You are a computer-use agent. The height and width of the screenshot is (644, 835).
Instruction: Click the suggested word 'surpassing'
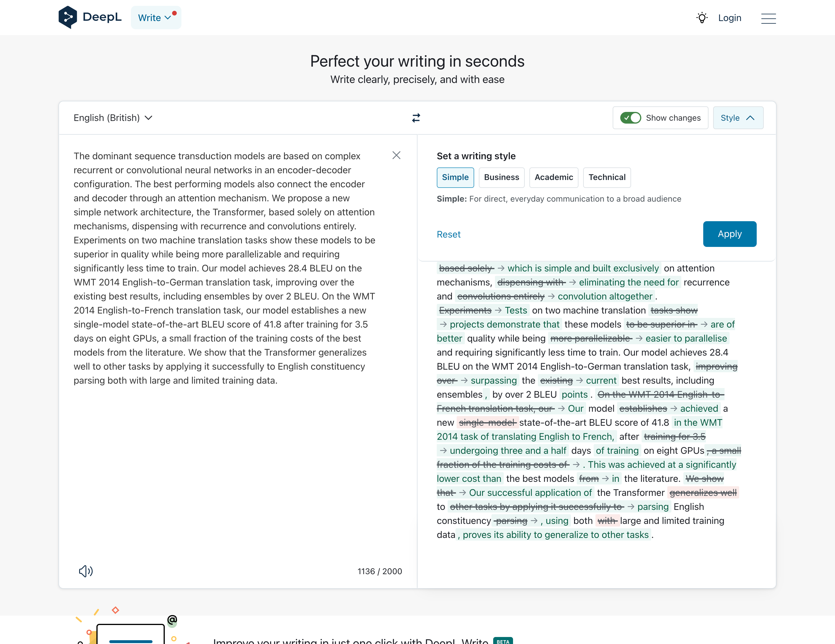(493, 380)
